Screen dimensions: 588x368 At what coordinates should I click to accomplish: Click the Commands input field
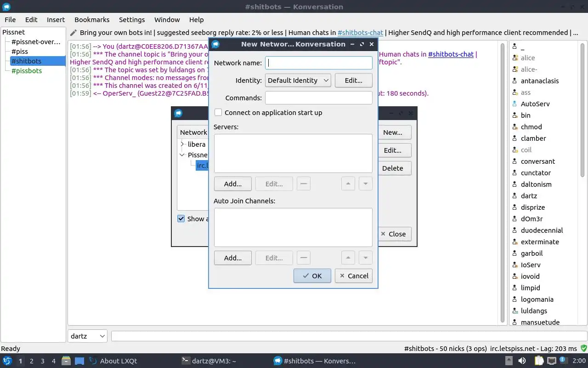click(x=319, y=98)
